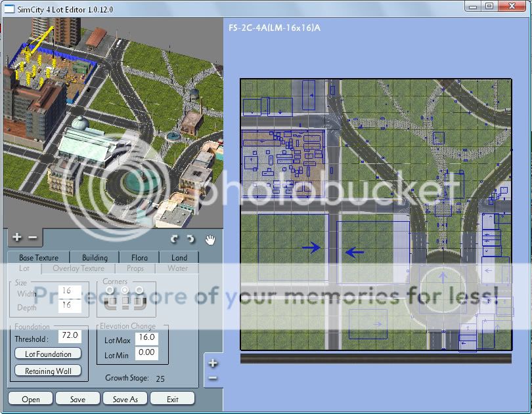The height and width of the screenshot is (414, 532).
Task: Click the Growth Stage value 25
Action: pos(160,379)
